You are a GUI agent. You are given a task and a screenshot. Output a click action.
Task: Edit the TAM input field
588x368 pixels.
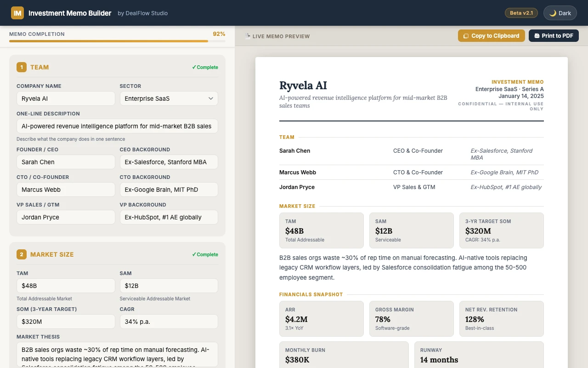[66, 286]
